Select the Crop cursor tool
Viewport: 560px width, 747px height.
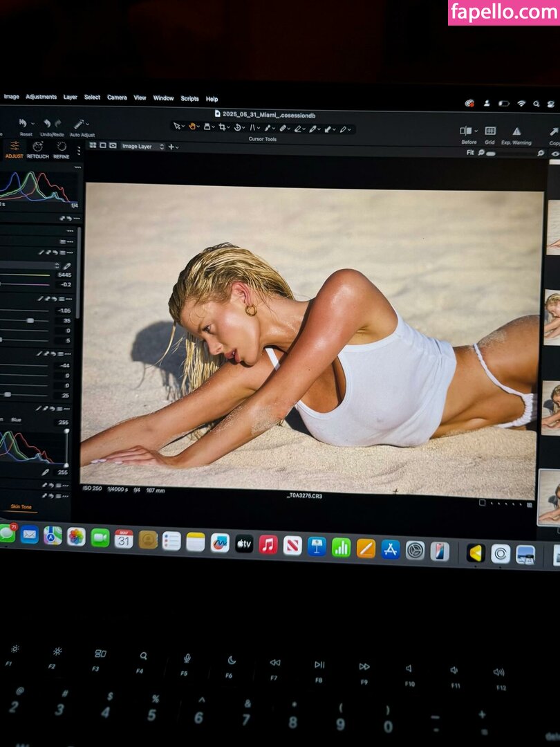(222, 127)
